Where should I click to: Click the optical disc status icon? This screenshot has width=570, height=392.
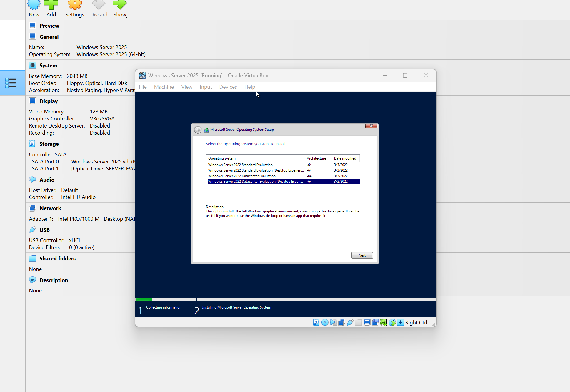click(x=325, y=322)
